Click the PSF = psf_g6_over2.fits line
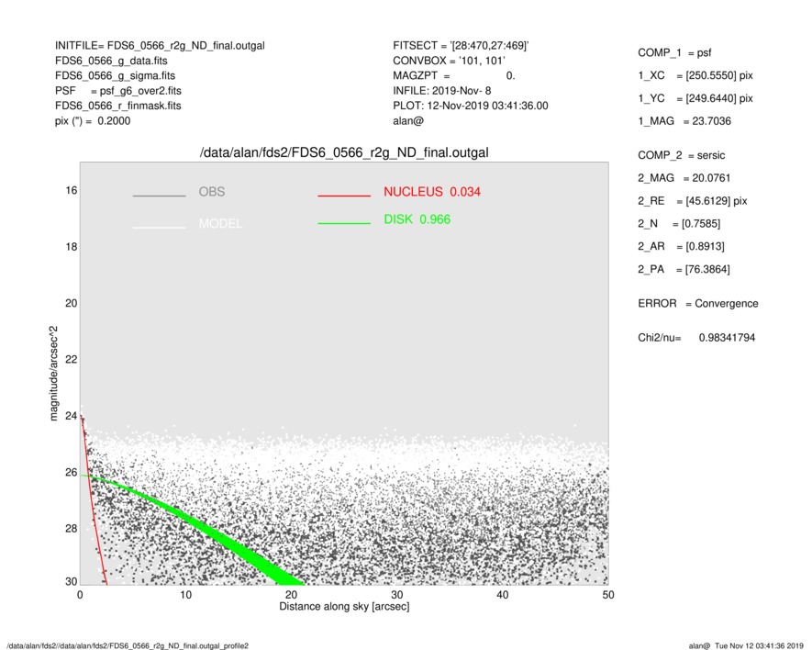Image resolution: width=812 pixels, height=650 pixels. [x=117, y=91]
